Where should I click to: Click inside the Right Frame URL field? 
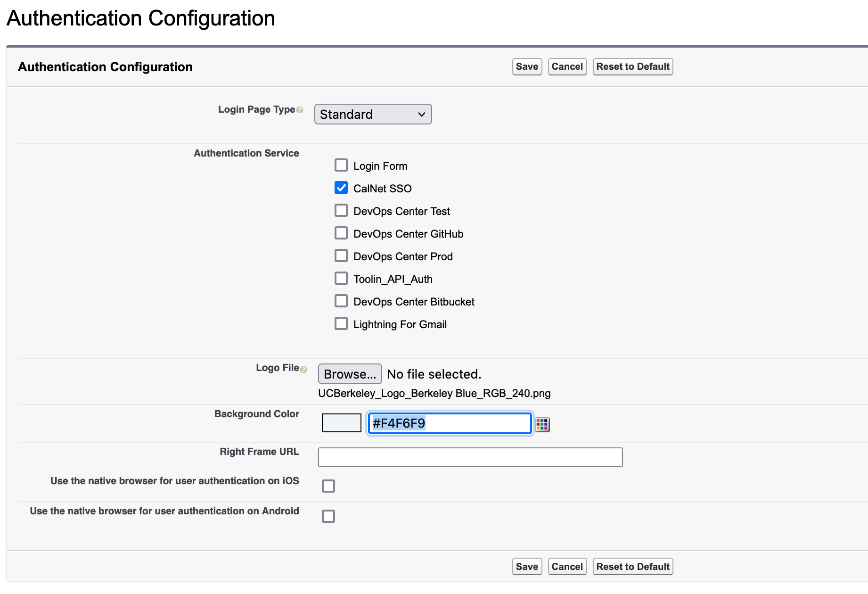tap(470, 456)
